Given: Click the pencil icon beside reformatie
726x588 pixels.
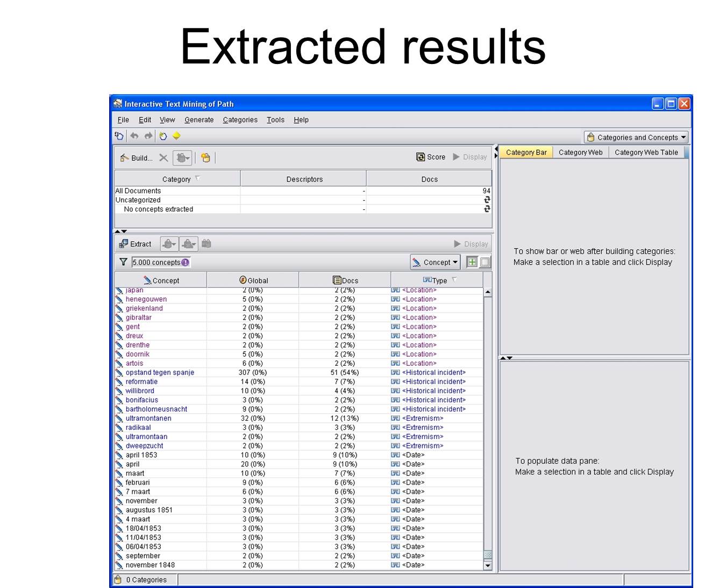Looking at the screenshot, I should (x=119, y=382).
